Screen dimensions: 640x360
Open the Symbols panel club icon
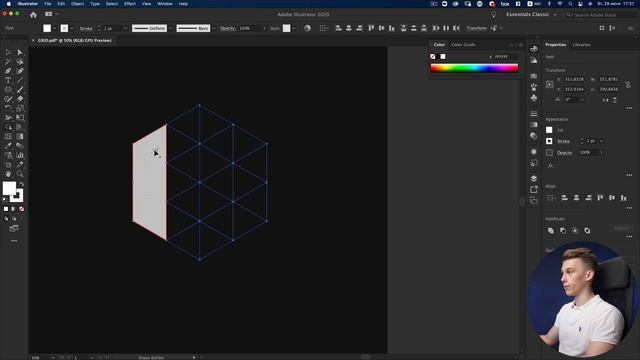coord(533,98)
